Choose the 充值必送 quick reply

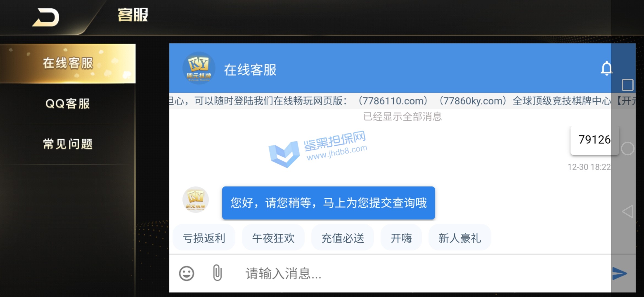343,238
